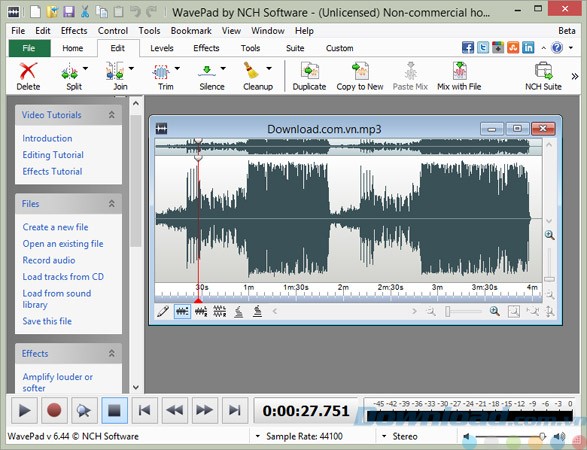
Task: Click the vertical zoom-in magnifier at right of waveform
Action: pos(549,235)
